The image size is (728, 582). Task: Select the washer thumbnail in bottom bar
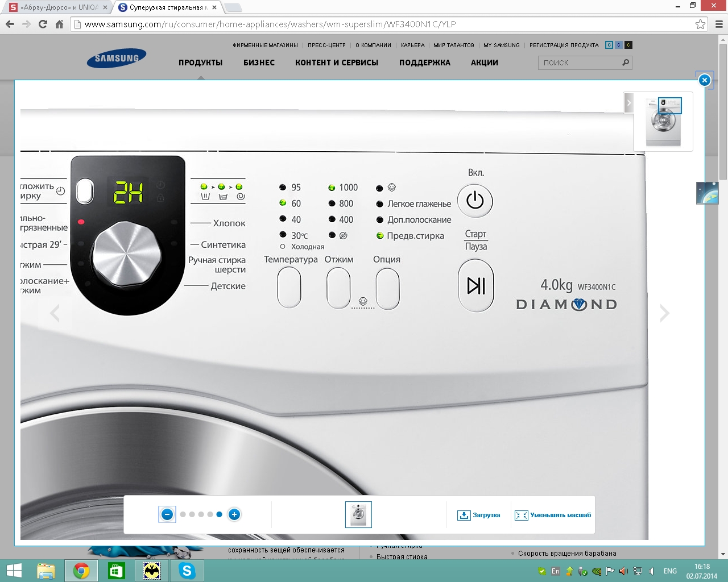point(358,514)
